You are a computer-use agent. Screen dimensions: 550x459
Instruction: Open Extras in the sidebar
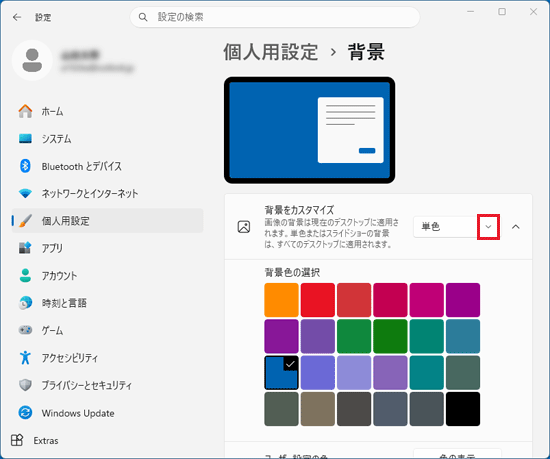[x=107, y=440]
